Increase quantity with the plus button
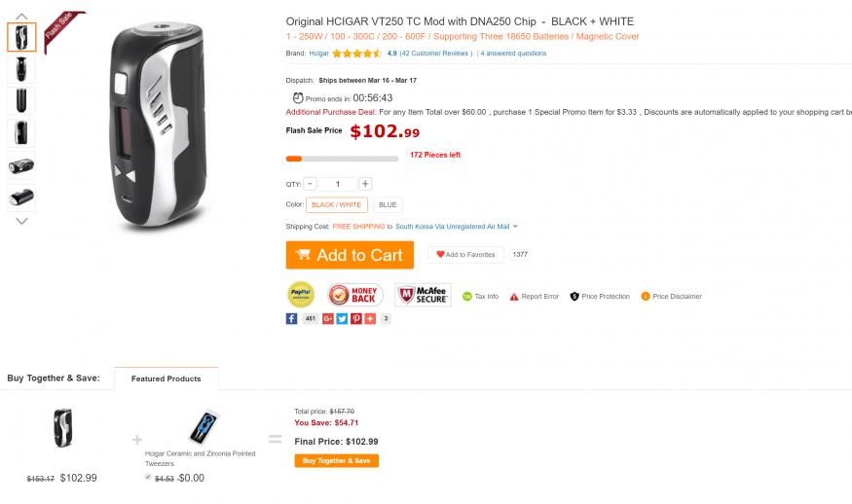Image resolution: width=852 pixels, height=504 pixels. tap(365, 184)
